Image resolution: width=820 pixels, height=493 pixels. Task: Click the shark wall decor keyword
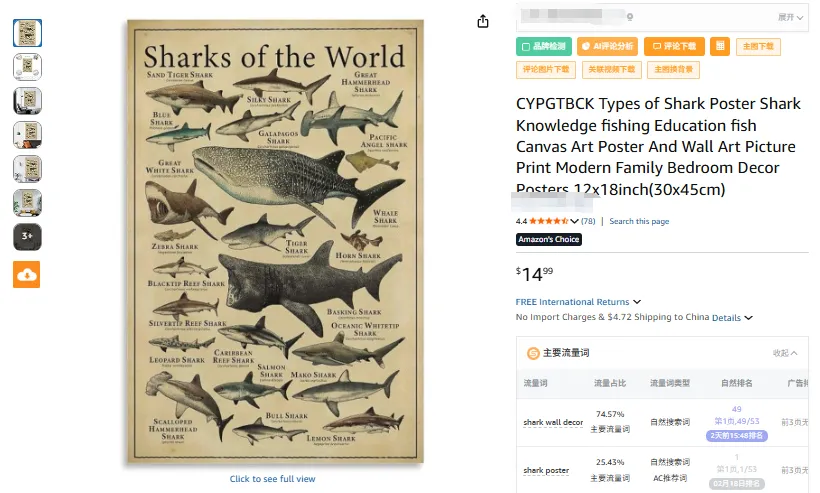[553, 422]
